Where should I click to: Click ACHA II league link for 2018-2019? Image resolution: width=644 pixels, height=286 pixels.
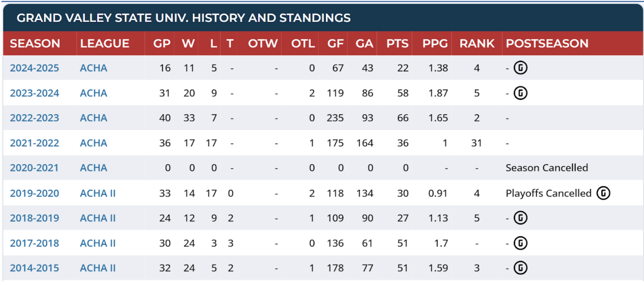click(98, 218)
